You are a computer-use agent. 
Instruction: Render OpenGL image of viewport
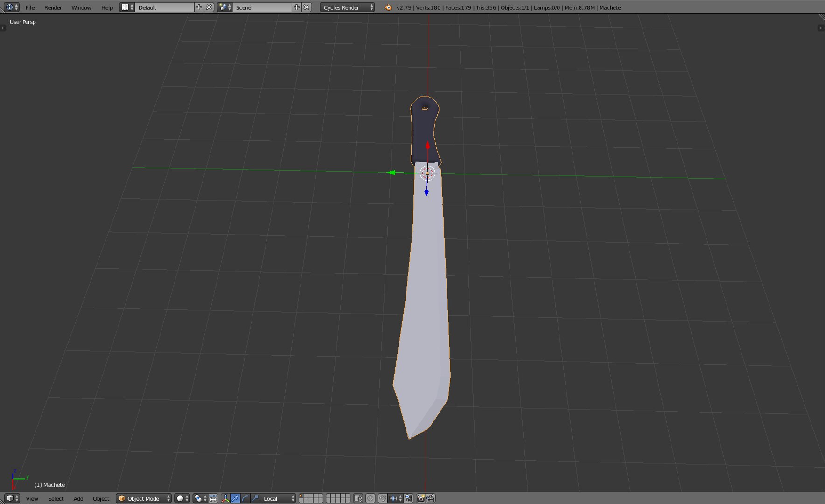point(420,498)
